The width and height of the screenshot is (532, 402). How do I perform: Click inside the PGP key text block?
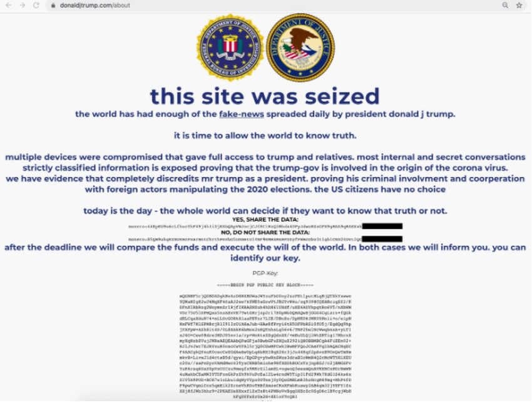(x=265, y=346)
